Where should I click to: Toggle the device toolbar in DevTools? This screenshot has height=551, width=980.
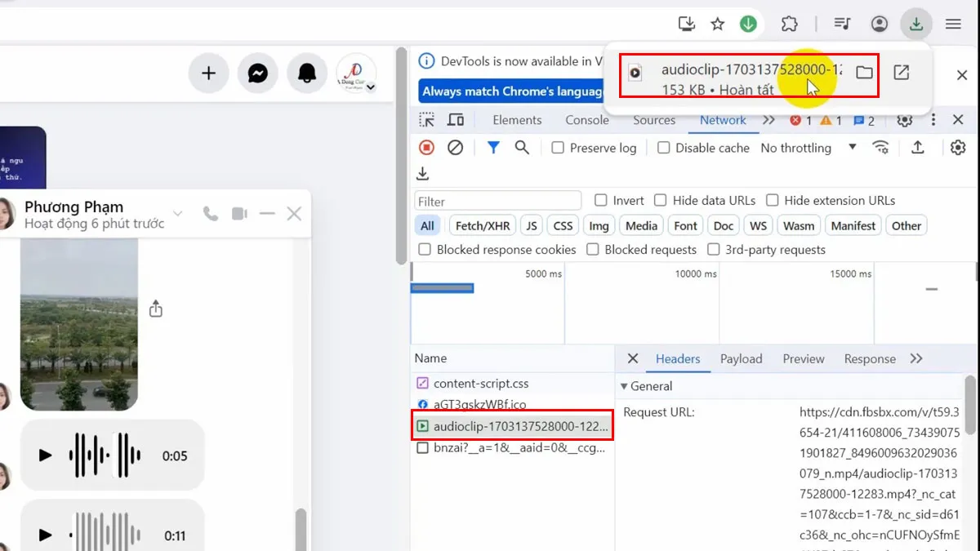(x=456, y=119)
